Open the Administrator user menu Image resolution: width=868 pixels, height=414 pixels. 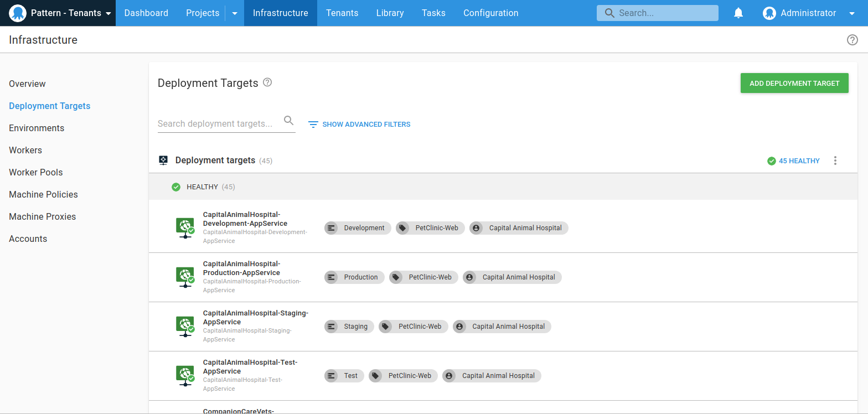(808, 13)
